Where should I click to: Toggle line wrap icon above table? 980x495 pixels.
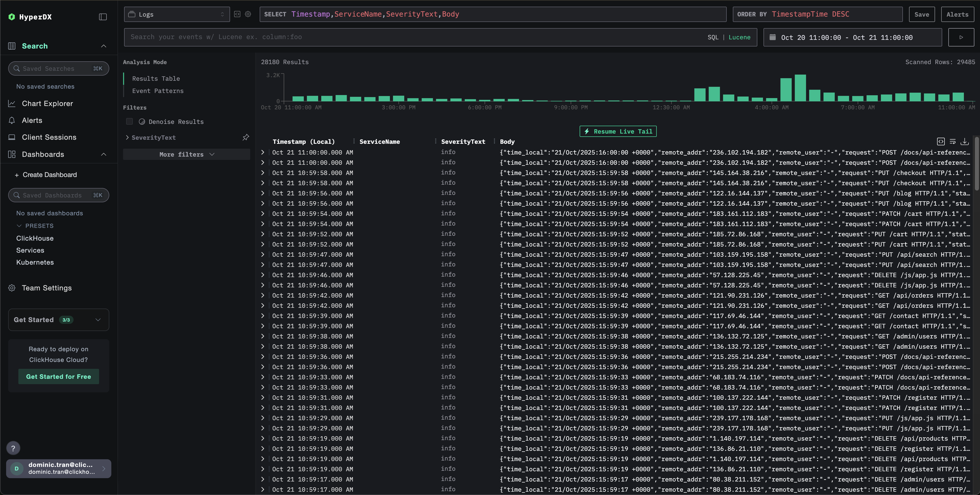click(953, 142)
